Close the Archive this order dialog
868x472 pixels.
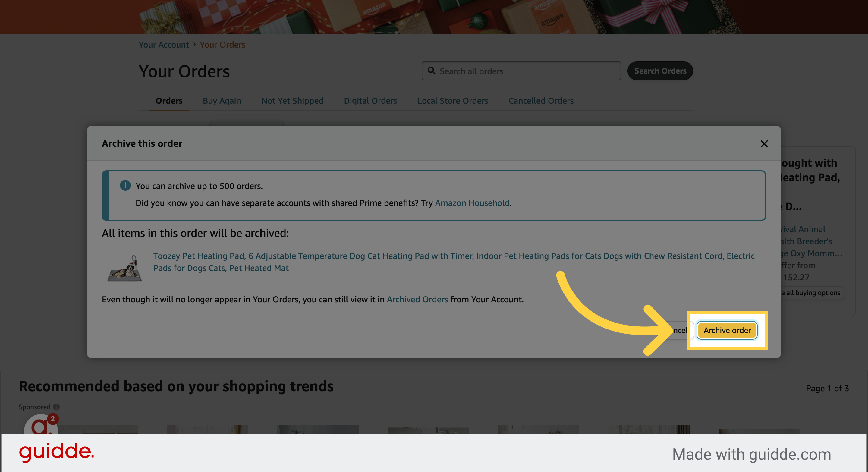[x=764, y=144]
